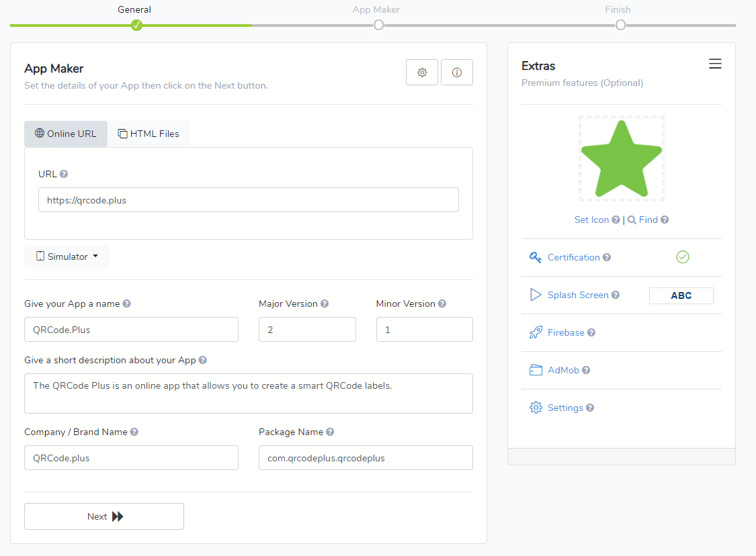Click the Settings help icon in Extras
The image size is (756, 556).
[589, 408]
